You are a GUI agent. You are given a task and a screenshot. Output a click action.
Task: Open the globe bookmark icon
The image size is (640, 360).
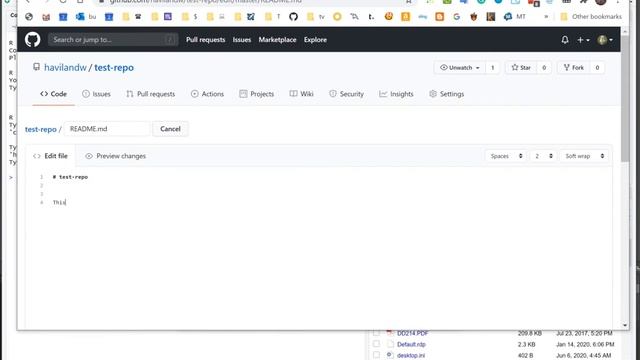29,17
